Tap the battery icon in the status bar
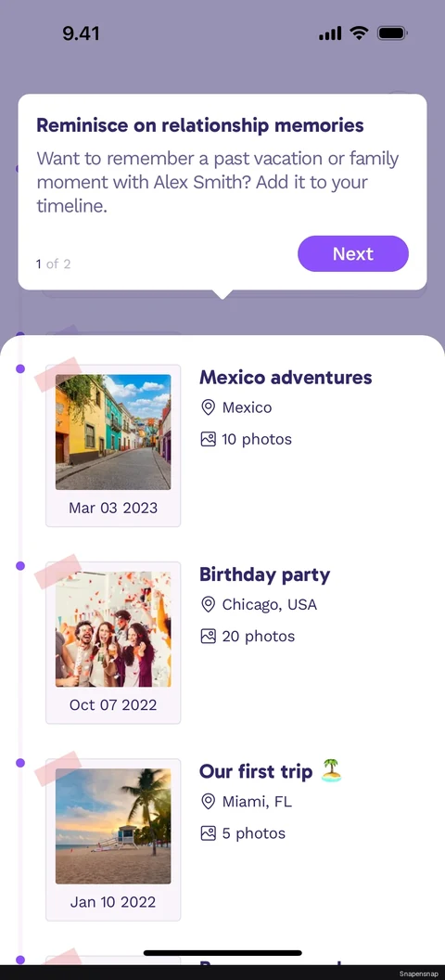445x980 pixels. (392, 33)
